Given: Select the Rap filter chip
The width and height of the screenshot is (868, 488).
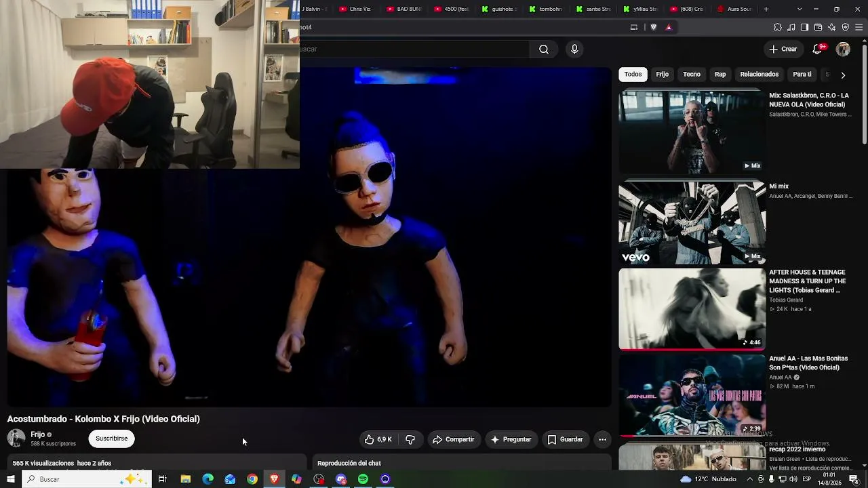Looking at the screenshot, I should tap(720, 75).
